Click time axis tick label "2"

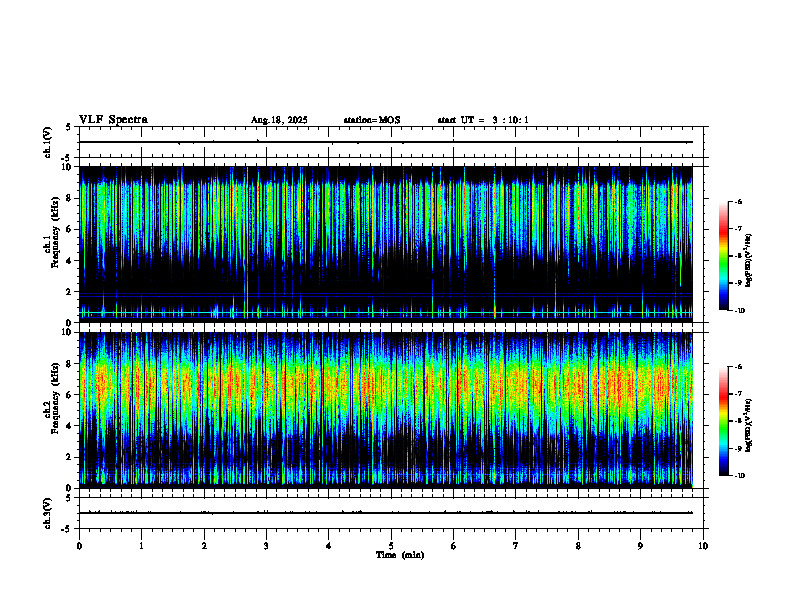(204, 546)
